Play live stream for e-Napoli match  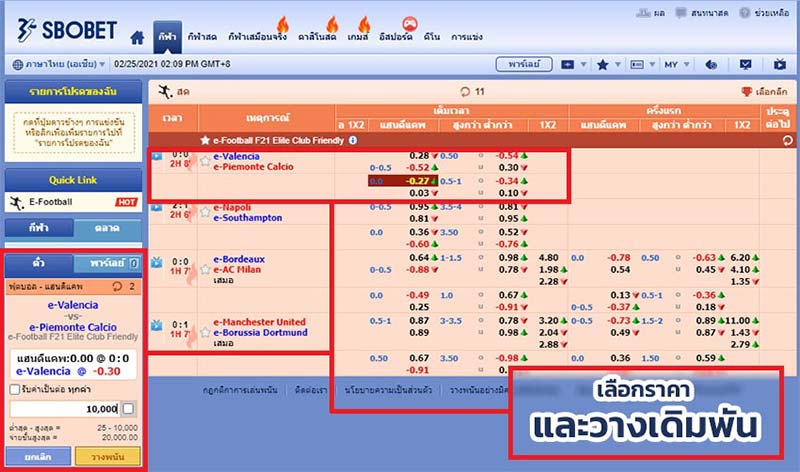(157, 207)
